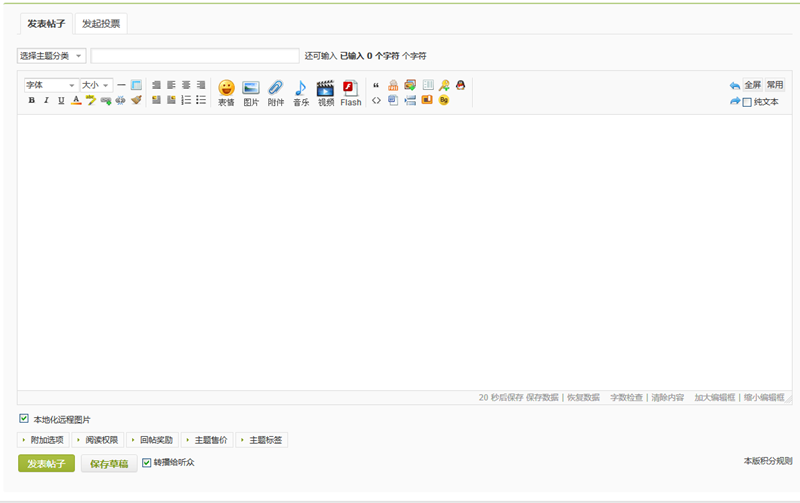Insert QQ contact penguin icon
This screenshot has height=503, width=800.
460,85
